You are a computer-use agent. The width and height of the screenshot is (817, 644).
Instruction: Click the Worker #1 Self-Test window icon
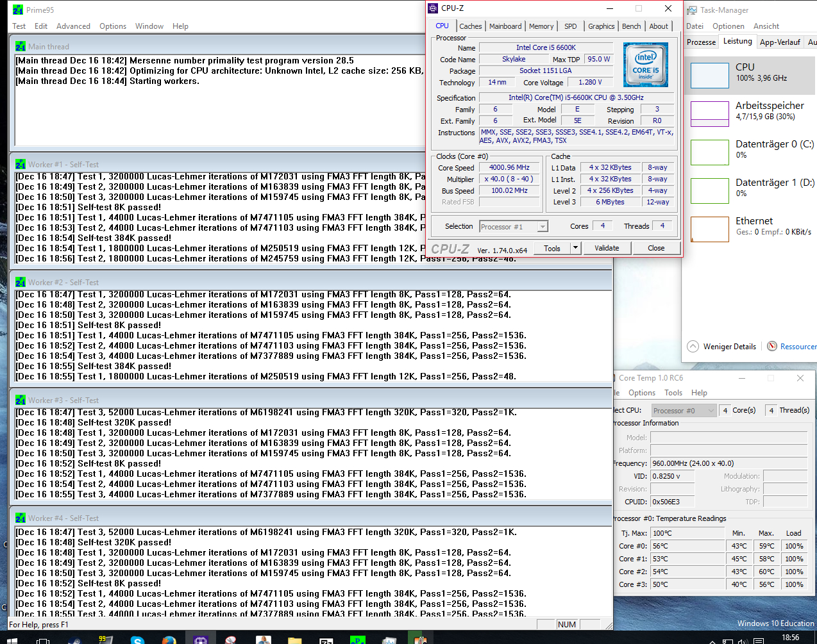21,164
